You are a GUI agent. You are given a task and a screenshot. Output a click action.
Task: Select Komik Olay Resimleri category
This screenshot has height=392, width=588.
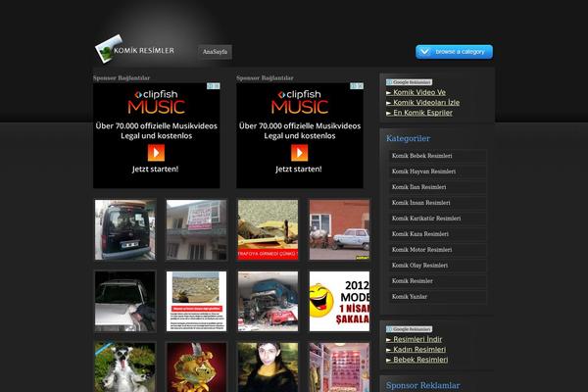pyautogui.click(x=437, y=266)
